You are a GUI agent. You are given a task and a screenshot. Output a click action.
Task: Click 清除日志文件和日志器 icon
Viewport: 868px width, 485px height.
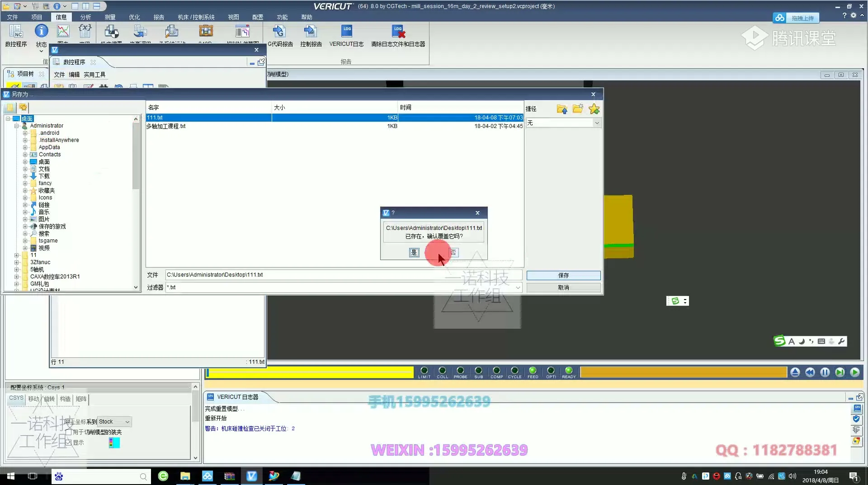398,32
